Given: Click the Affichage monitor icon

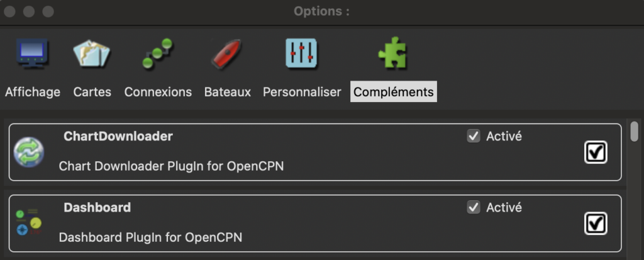Looking at the screenshot, I should point(32,54).
